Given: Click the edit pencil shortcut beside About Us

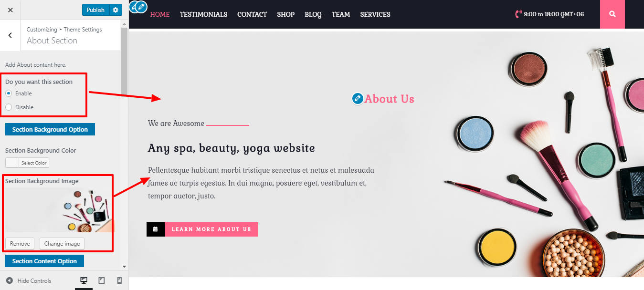Looking at the screenshot, I should tap(358, 98).
